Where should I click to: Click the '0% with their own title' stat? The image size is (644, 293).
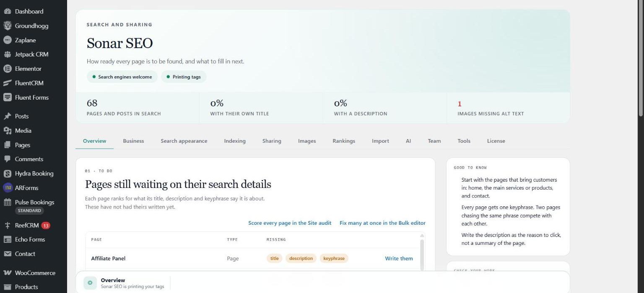261,108
